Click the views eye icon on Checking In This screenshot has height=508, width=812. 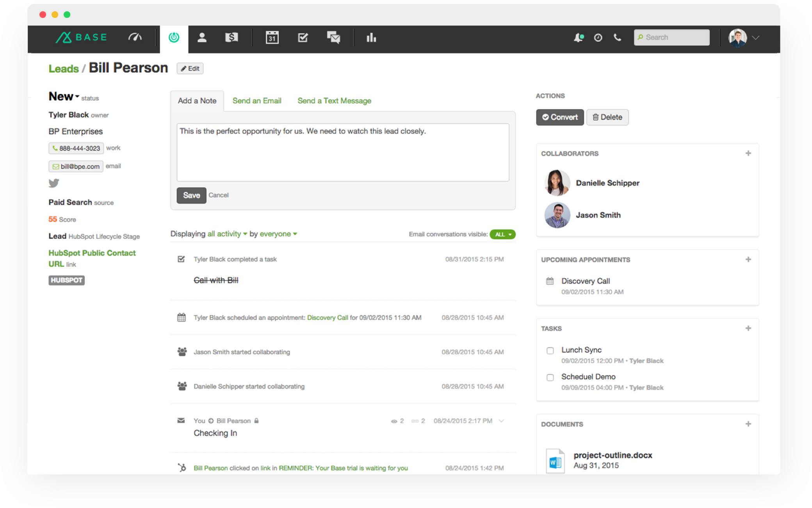coord(394,421)
